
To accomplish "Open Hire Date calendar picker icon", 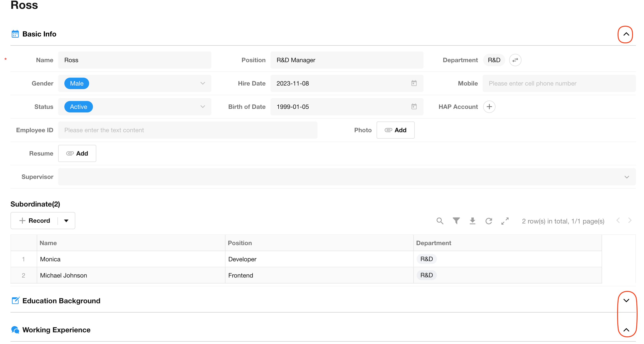I will point(414,83).
